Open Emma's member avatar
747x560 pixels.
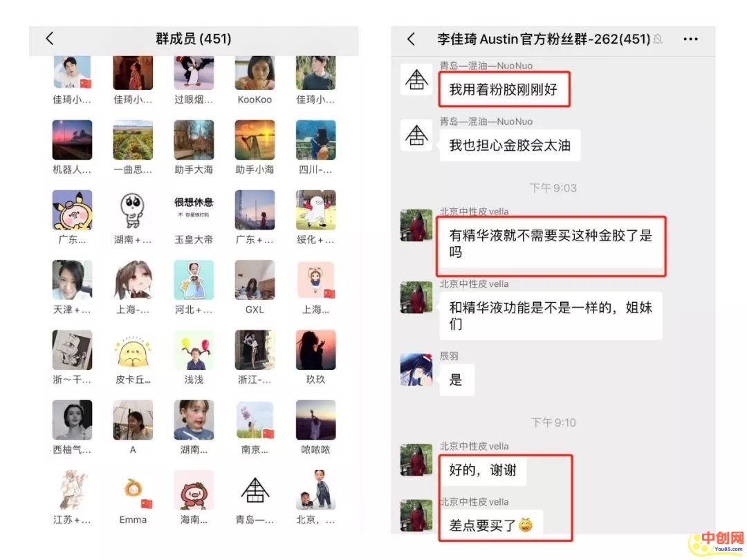click(x=133, y=490)
